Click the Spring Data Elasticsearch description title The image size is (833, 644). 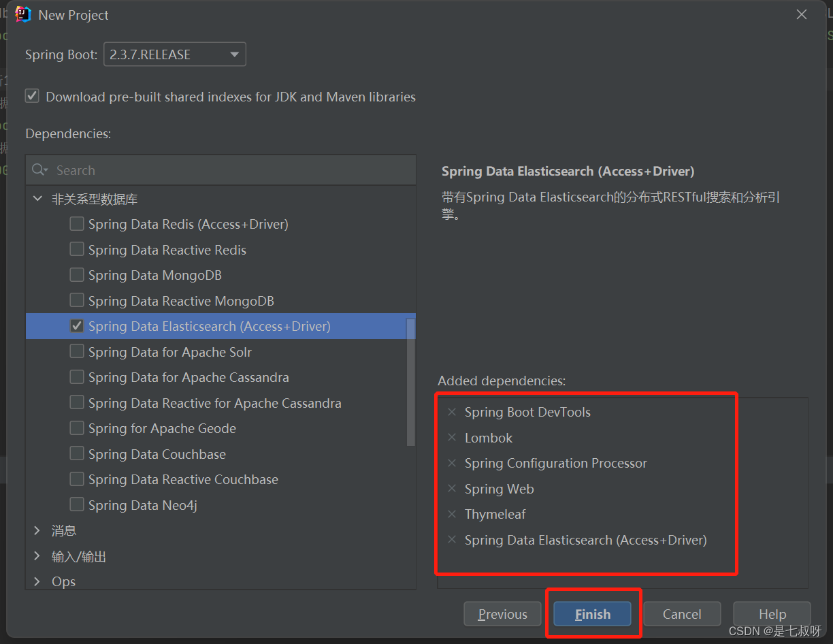[568, 171]
